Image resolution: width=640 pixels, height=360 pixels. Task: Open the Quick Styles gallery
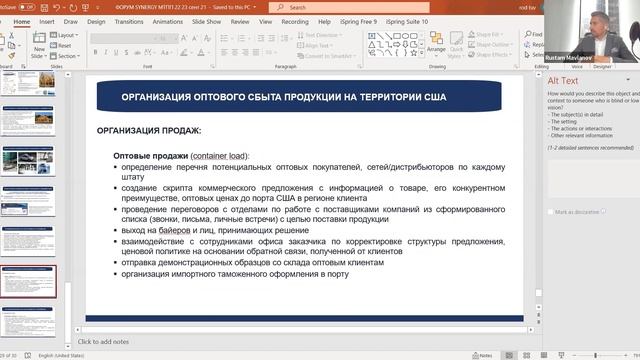tap(456, 45)
